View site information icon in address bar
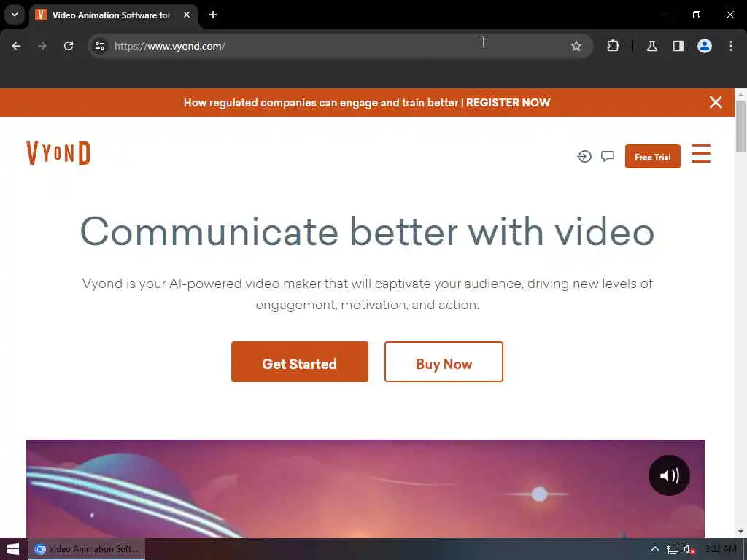 99,46
